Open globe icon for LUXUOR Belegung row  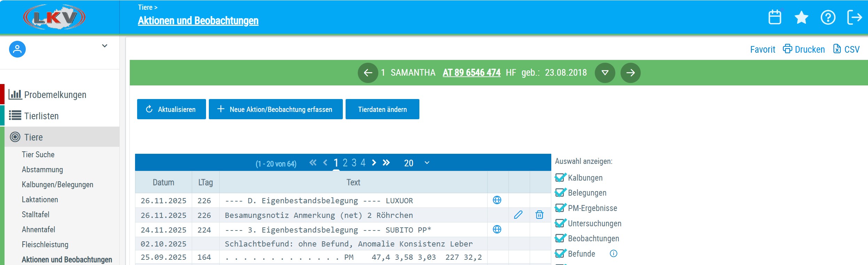(x=497, y=200)
